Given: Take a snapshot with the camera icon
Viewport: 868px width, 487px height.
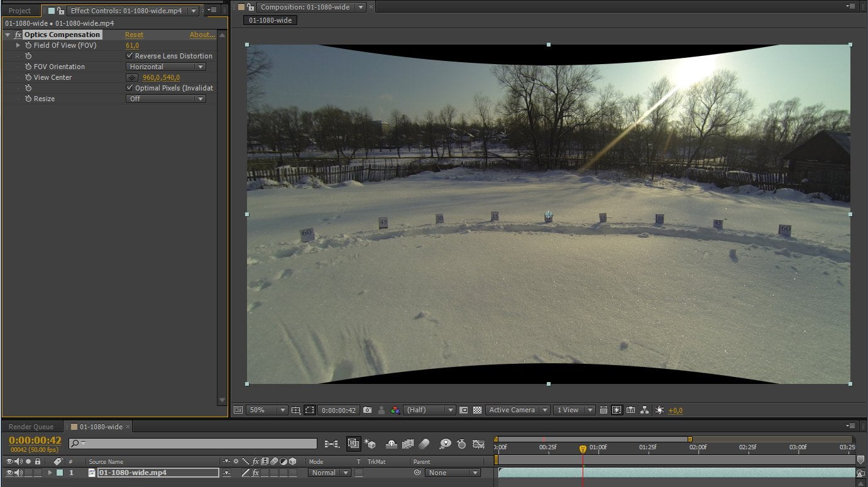Looking at the screenshot, I should tap(367, 410).
